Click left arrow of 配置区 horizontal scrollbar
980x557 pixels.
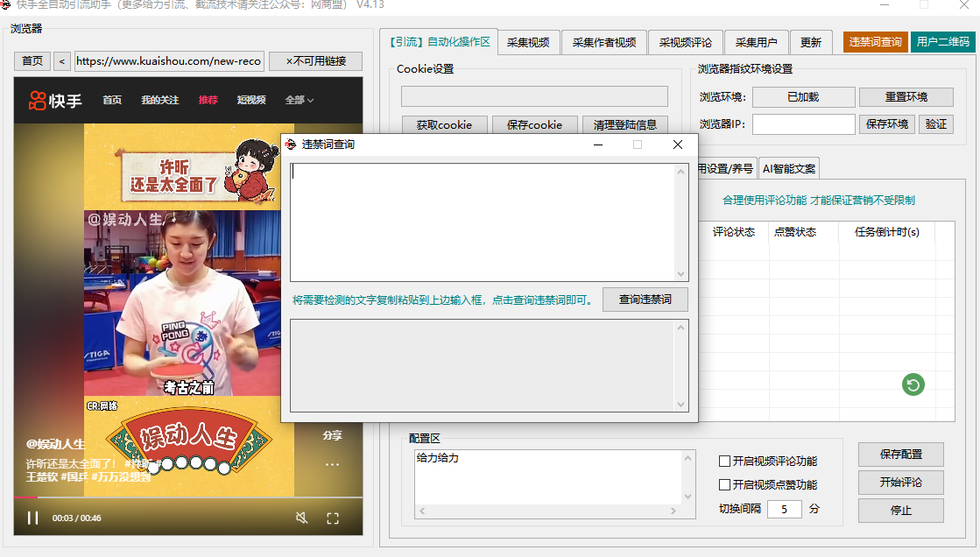(x=422, y=511)
